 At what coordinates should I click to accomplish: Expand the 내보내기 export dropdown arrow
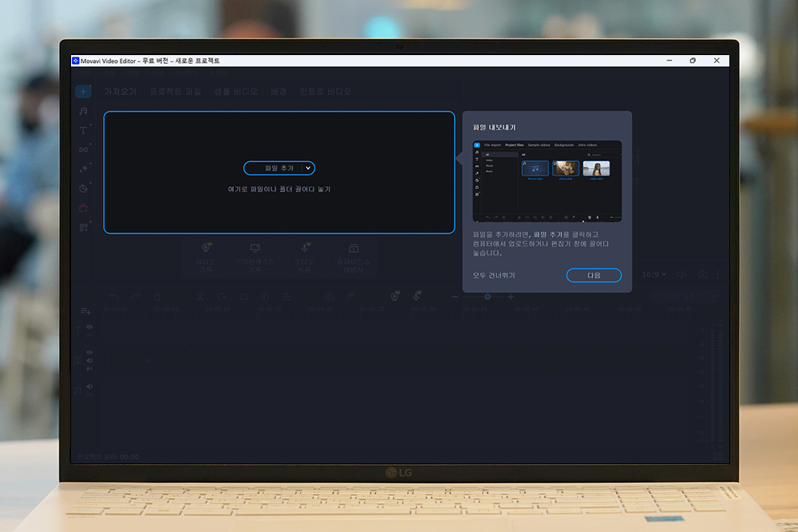(x=714, y=296)
